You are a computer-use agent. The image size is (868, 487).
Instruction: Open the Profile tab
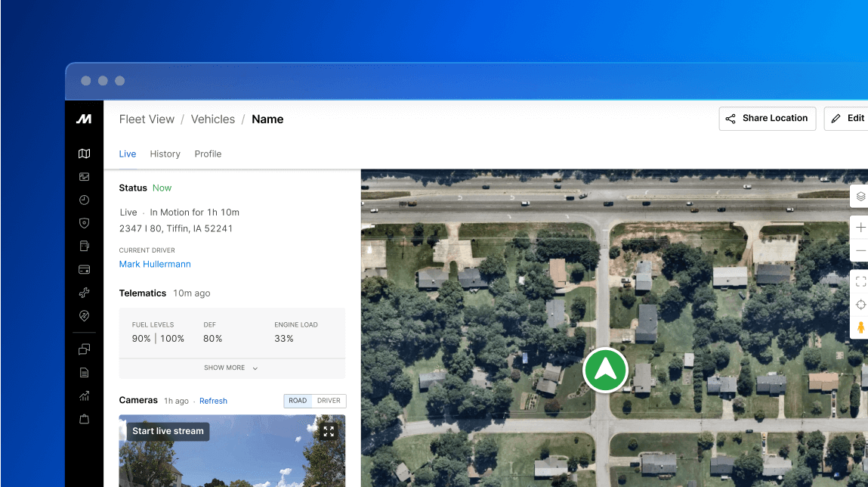208,154
